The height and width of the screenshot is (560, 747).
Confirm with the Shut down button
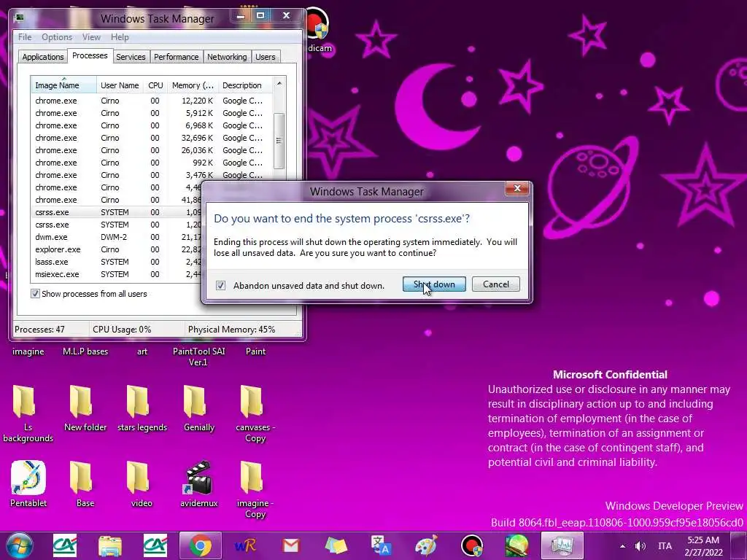tap(434, 284)
